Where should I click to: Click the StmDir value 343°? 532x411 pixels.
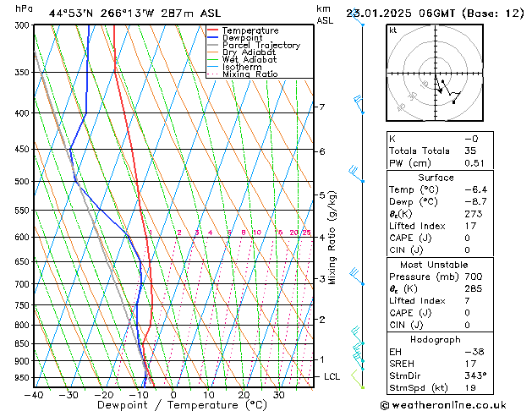[475, 375]
